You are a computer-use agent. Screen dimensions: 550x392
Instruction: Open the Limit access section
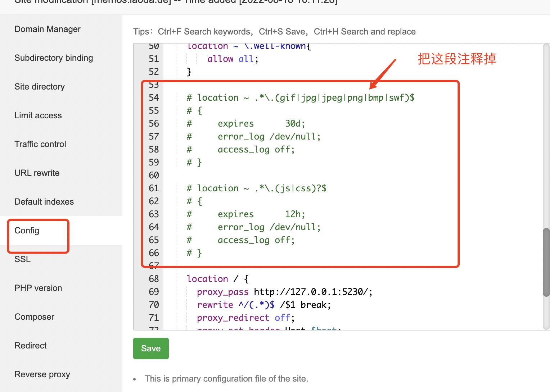click(x=38, y=115)
